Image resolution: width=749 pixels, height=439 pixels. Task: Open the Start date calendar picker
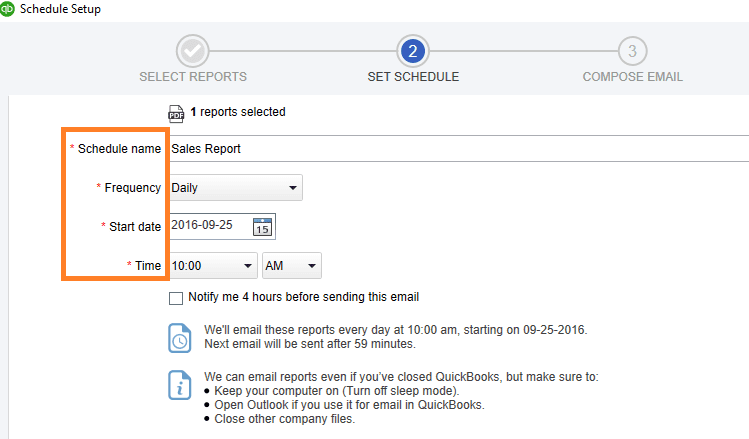[262, 227]
